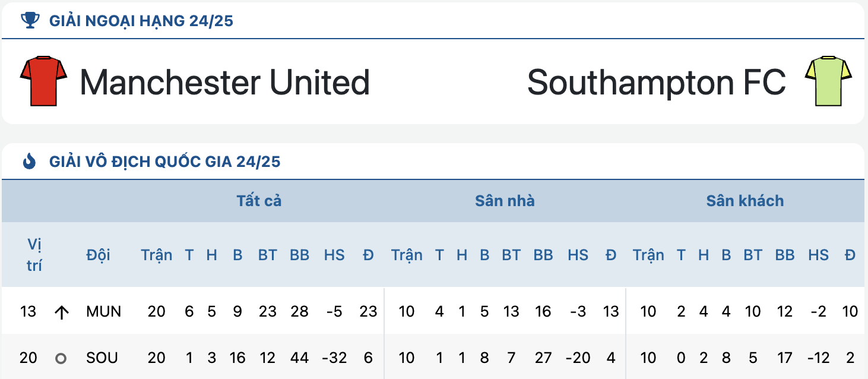Screen dimensions: 868x379
Task: Click position number 13 in MUN row
Action: point(28,311)
